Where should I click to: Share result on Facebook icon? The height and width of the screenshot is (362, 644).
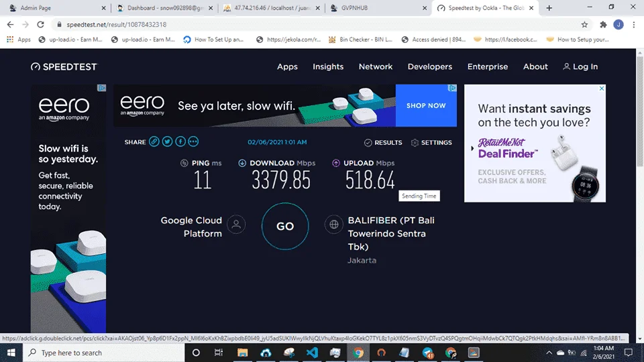(x=180, y=141)
